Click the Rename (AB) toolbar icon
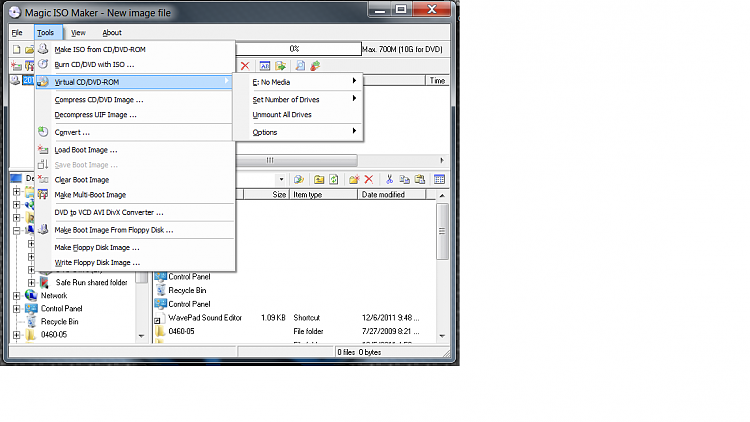The image size is (750, 422). [265, 66]
